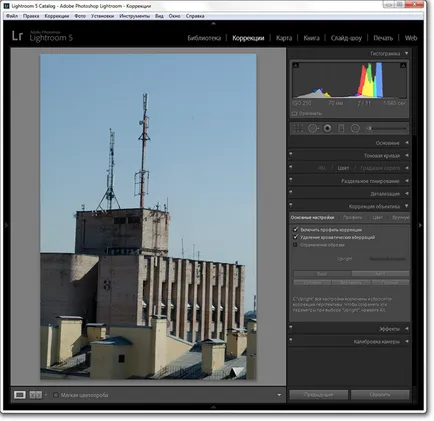Open the Фото menu
The image size is (434, 421).
[x=80, y=16]
